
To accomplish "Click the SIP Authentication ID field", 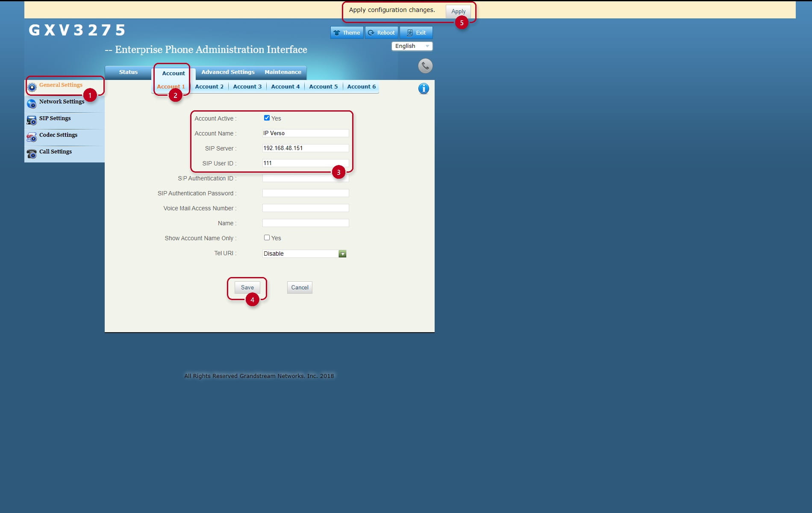I will point(306,178).
